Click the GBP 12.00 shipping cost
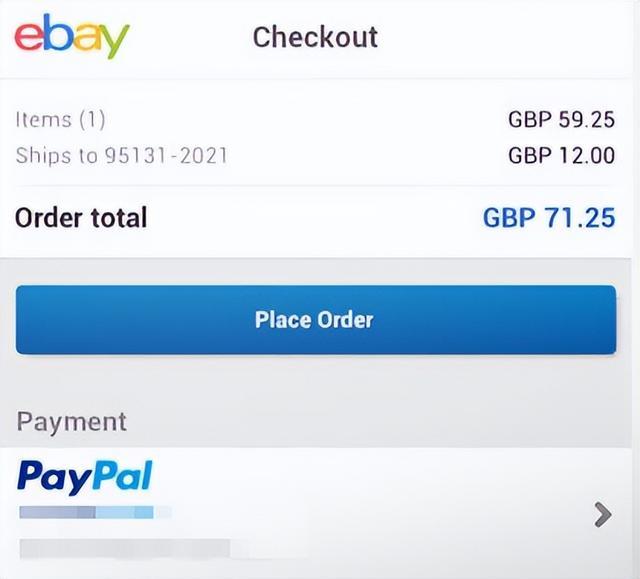 [x=562, y=155]
